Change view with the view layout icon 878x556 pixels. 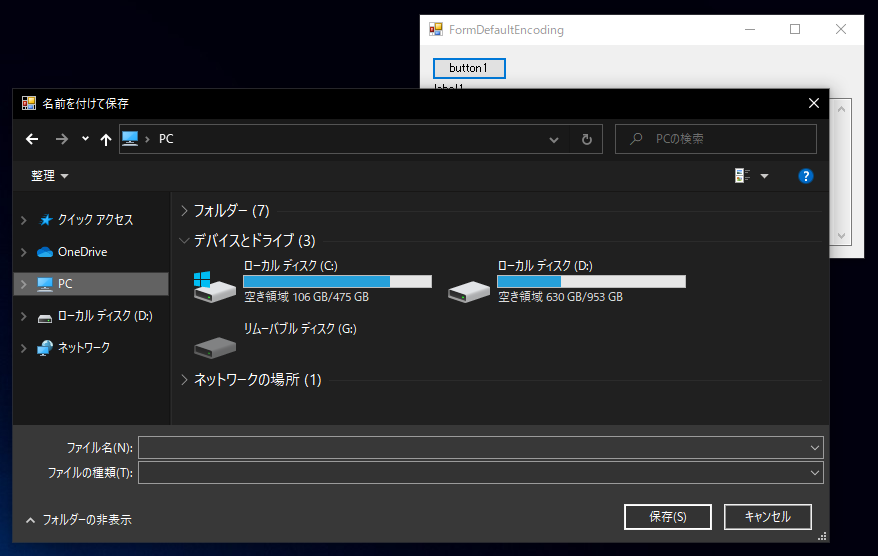coord(742,176)
